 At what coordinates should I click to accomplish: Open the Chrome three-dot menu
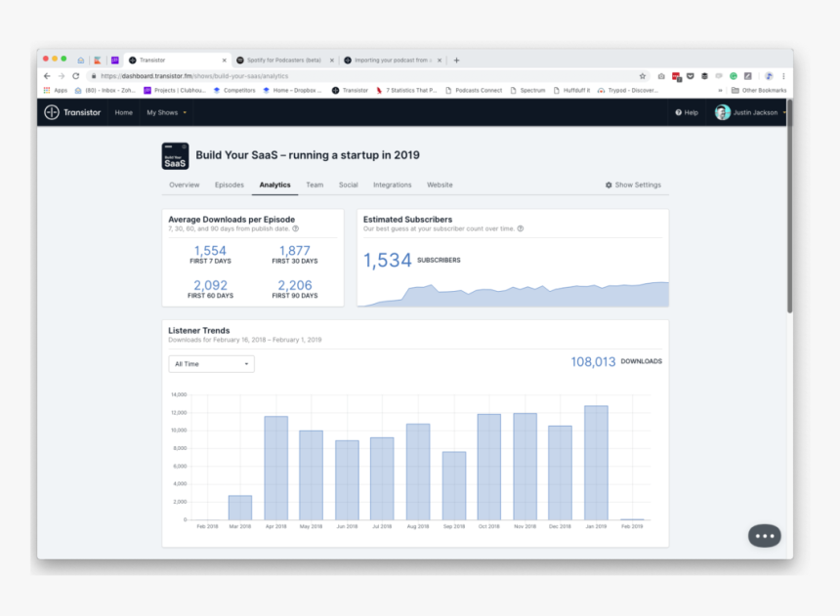(783, 76)
